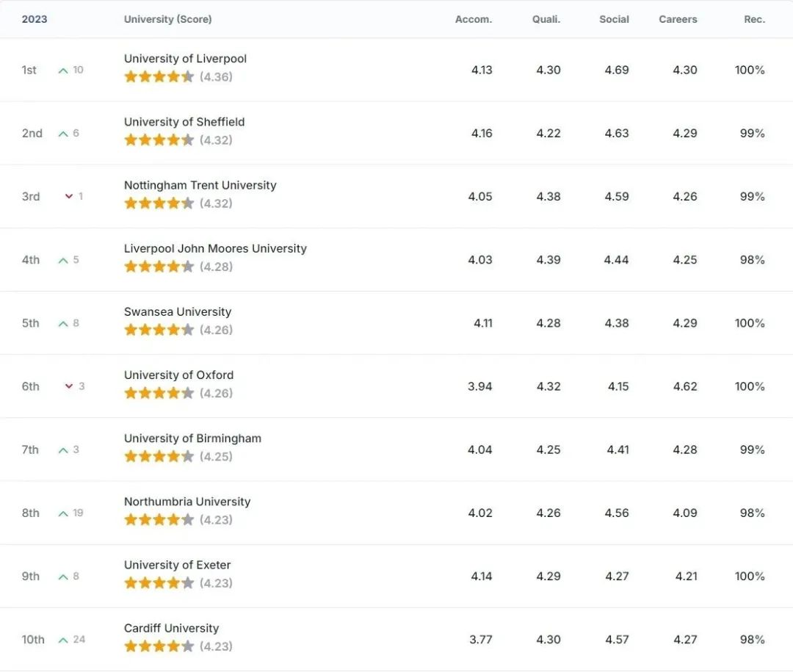Click the green up arrow beside 9th rank

tap(63, 577)
